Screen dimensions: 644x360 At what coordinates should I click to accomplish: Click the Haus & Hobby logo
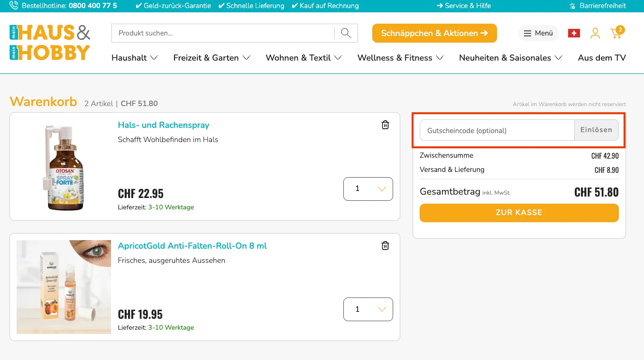click(50, 43)
